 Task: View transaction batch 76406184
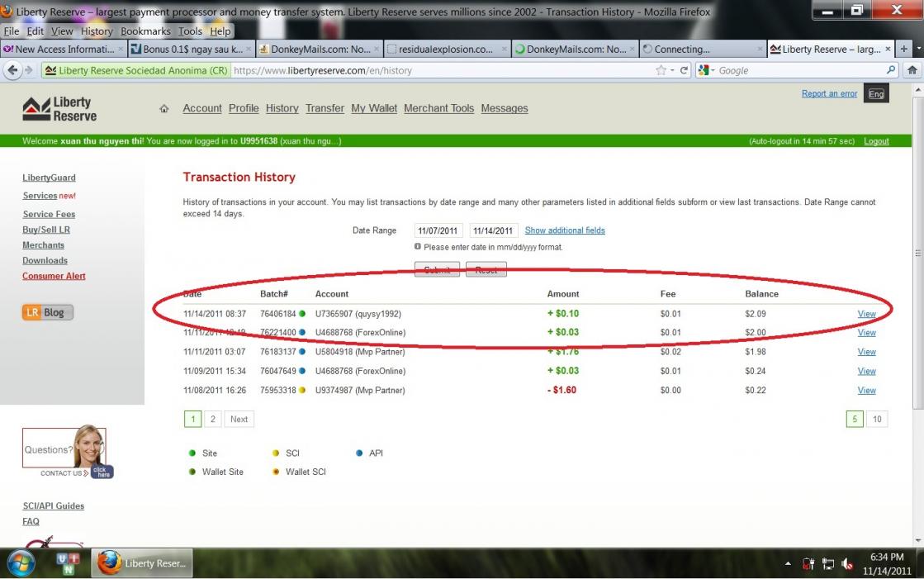[x=866, y=314]
